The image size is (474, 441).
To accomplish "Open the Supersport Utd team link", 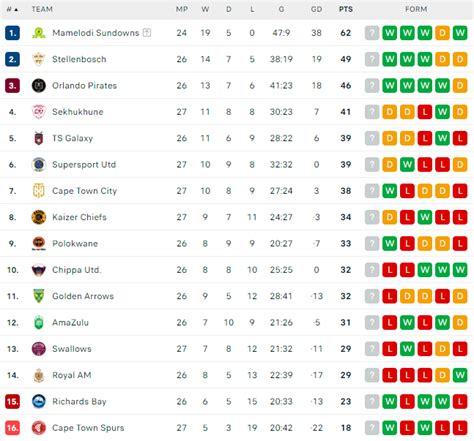I will (84, 164).
